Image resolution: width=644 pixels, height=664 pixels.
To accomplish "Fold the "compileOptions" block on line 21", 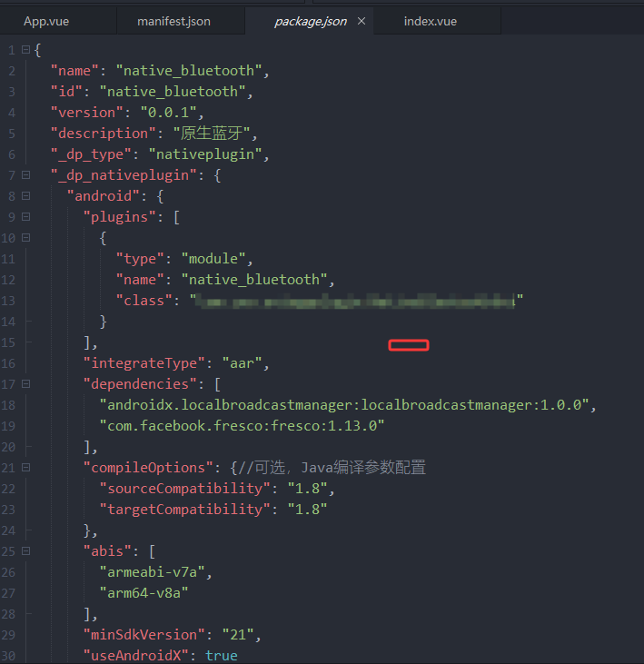I will tap(25, 468).
